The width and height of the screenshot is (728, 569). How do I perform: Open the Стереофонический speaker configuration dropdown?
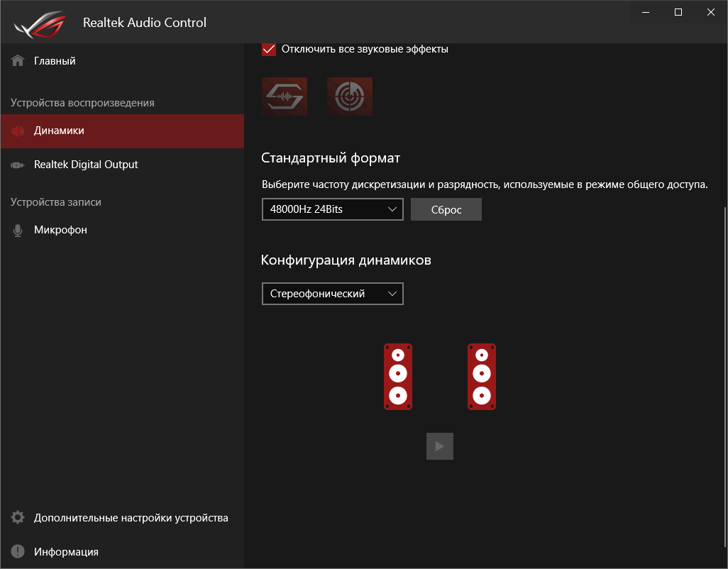tap(333, 294)
